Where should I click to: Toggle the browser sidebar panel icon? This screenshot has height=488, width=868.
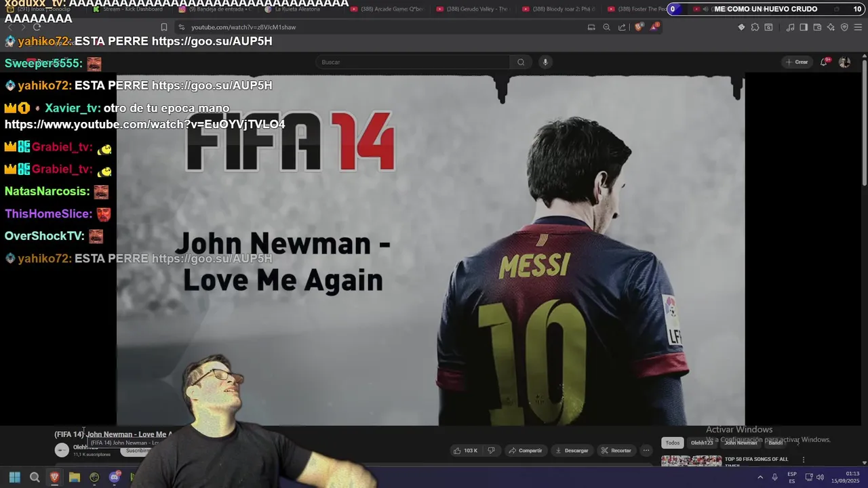(x=804, y=27)
